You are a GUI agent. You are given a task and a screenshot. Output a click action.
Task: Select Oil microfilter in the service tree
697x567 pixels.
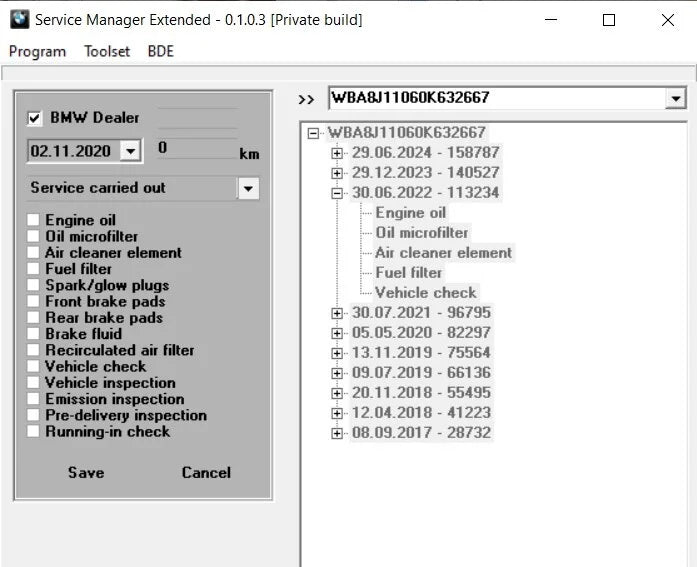pos(421,233)
